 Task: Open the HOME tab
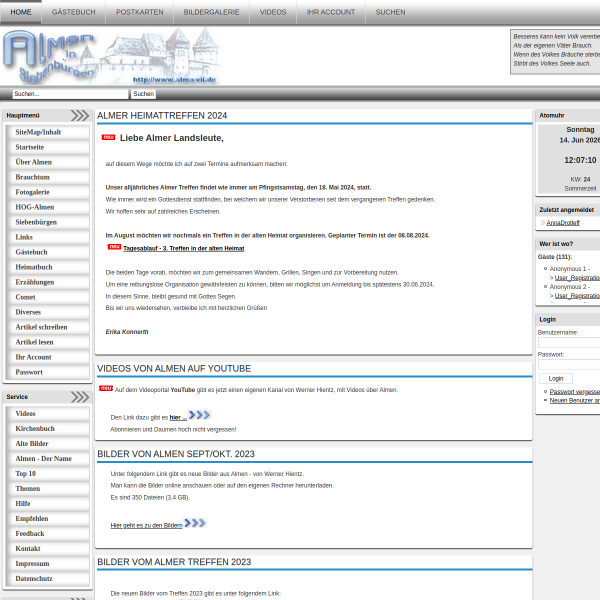[21, 12]
